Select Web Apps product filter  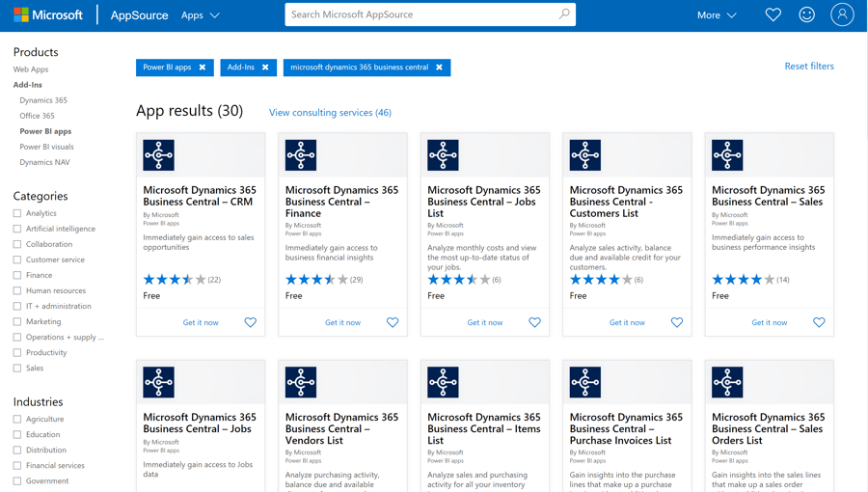point(31,69)
